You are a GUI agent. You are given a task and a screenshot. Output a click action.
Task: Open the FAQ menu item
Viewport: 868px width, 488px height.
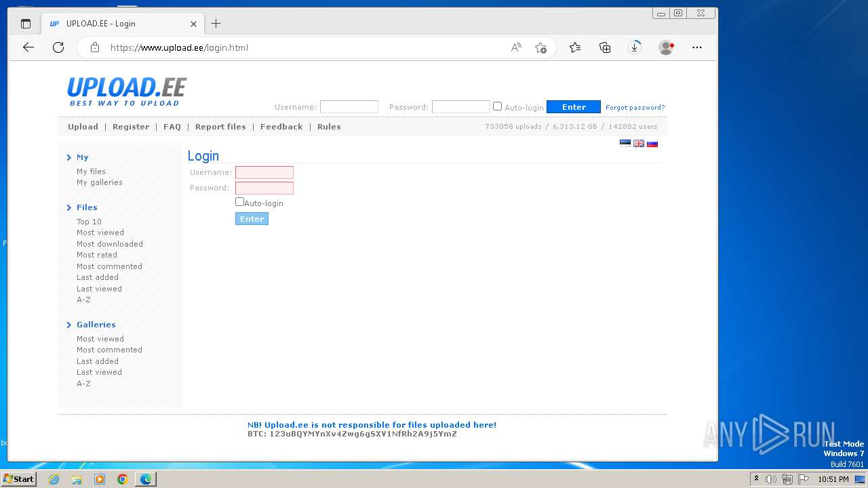[x=172, y=127]
